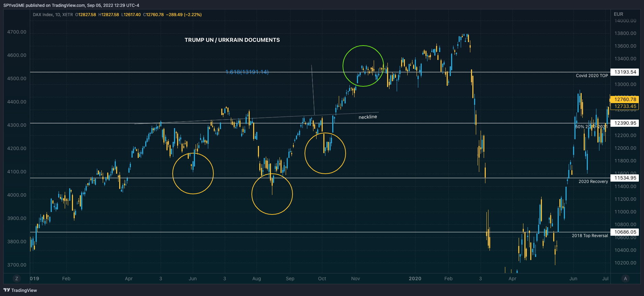Click the SPYvsGME published header text

[x=71, y=5]
